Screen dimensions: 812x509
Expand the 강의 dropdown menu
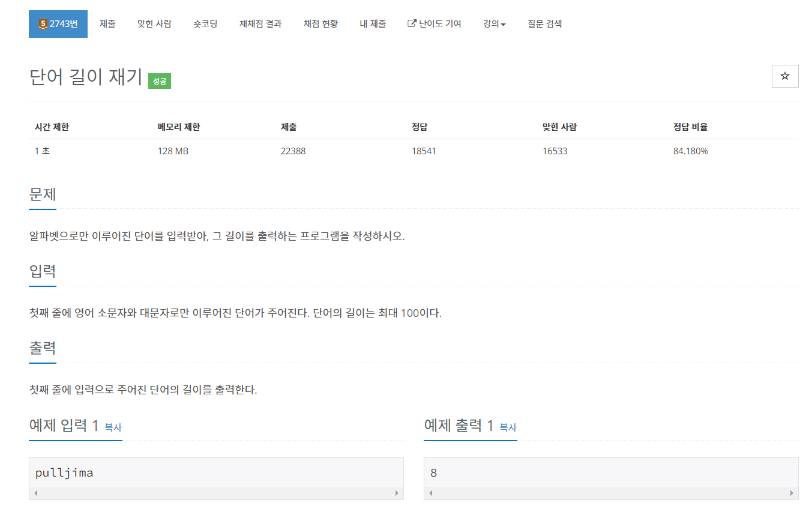[494, 24]
